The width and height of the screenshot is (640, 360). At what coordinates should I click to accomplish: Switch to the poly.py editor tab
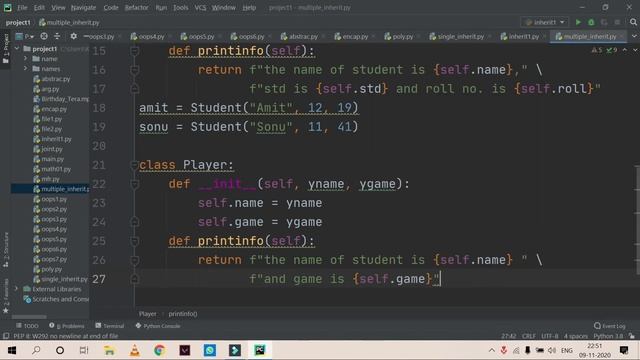point(399,36)
